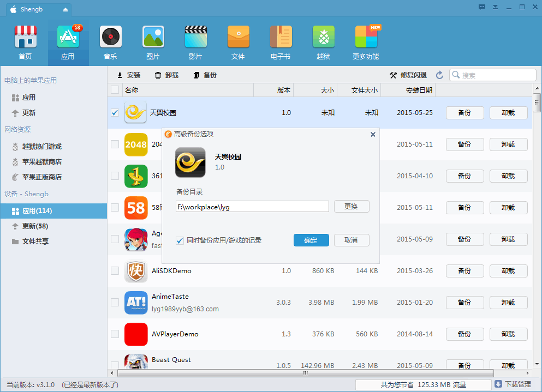Uncheck the 天翼校园 row checkbox
Image resolution: width=542 pixels, height=392 pixels.
115,113
